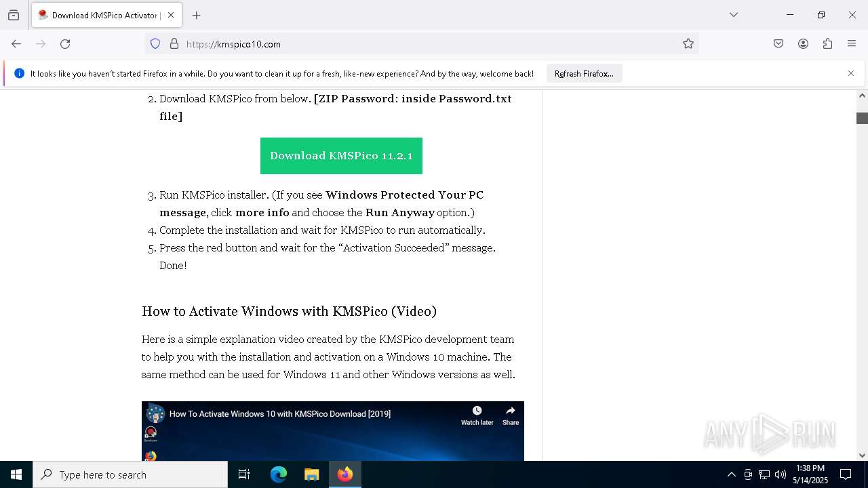The height and width of the screenshot is (488, 868).
Task: Open File Explorer from taskbar
Action: 311,474
